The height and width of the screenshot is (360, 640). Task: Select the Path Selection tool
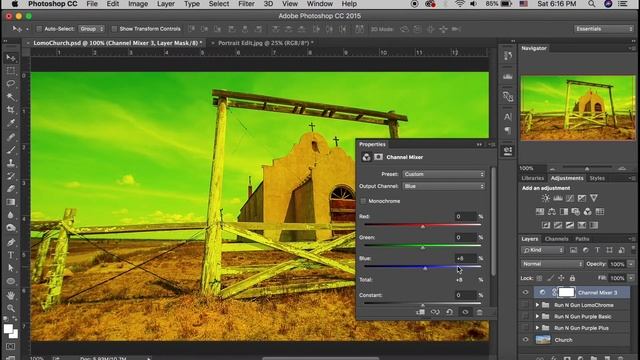click(x=11, y=268)
